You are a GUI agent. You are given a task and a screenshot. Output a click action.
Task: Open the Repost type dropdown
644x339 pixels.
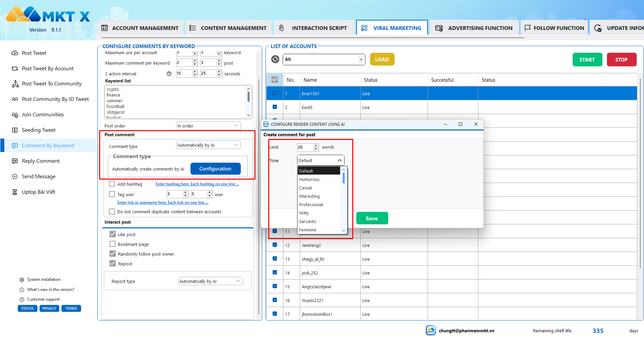click(x=210, y=281)
